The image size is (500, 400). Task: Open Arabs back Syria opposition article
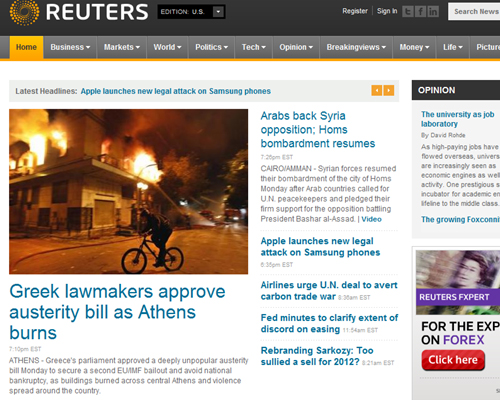coord(318,130)
